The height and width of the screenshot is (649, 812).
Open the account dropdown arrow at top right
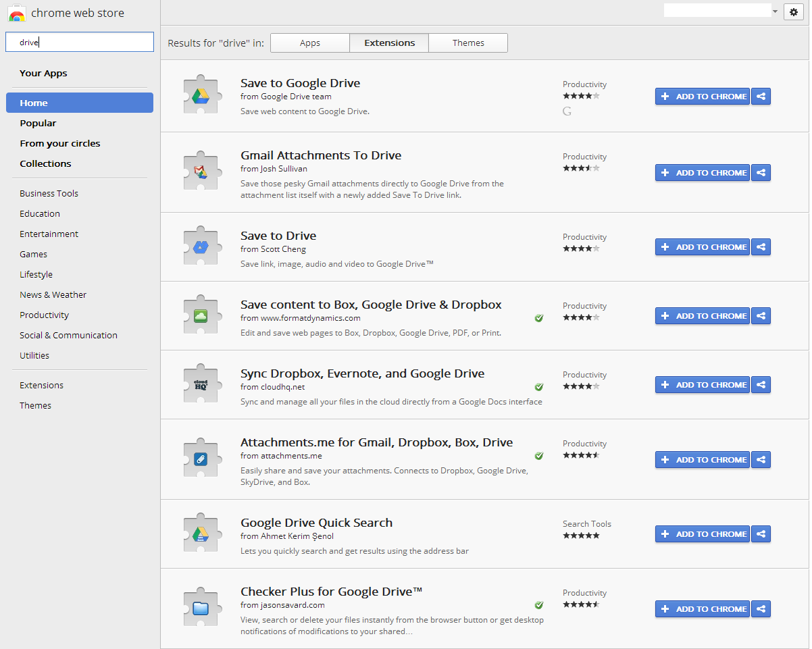(x=774, y=9)
